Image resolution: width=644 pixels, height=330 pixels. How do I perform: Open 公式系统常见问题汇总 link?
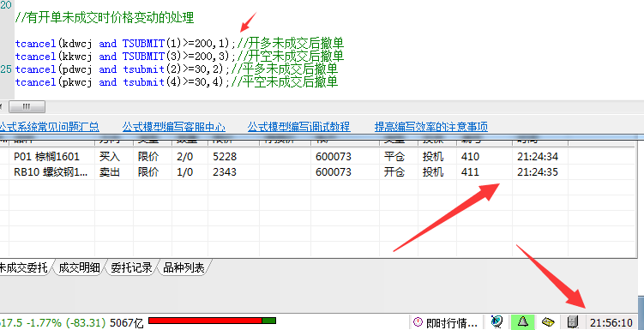49,127
